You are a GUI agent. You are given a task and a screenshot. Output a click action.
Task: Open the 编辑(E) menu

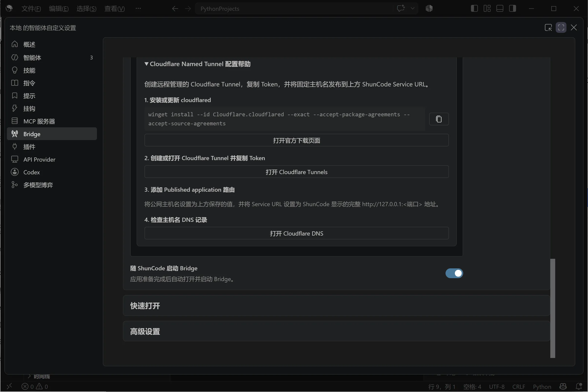59,9
